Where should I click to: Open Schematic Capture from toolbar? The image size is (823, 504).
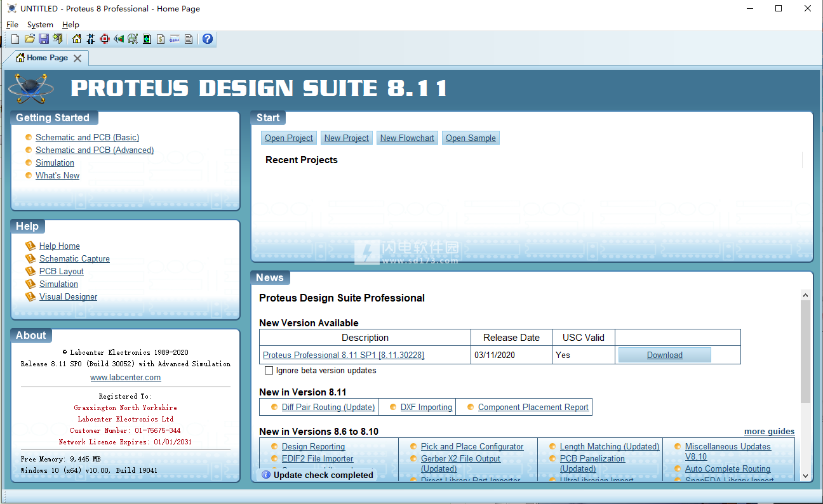tap(91, 39)
